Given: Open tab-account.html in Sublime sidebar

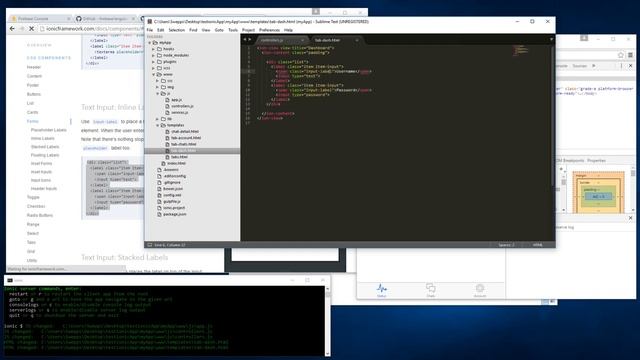Looking at the screenshot, I should 186,138.
